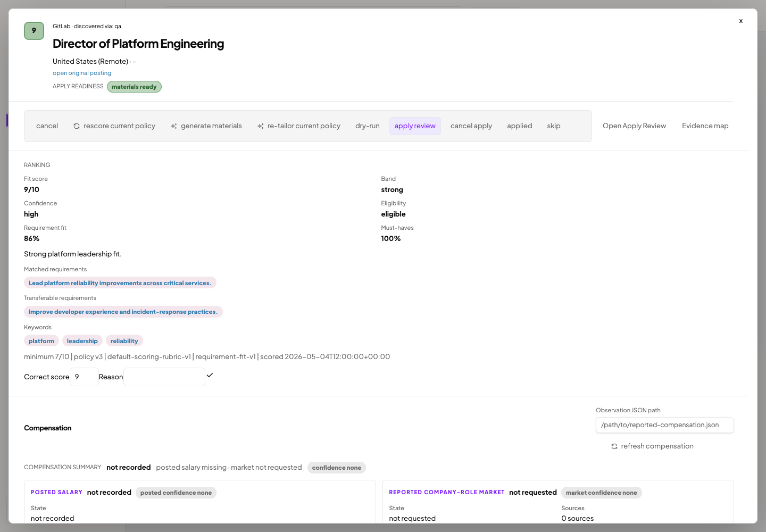Click the confidence none badge
Screen dimensions: 766x532
[337, 468]
